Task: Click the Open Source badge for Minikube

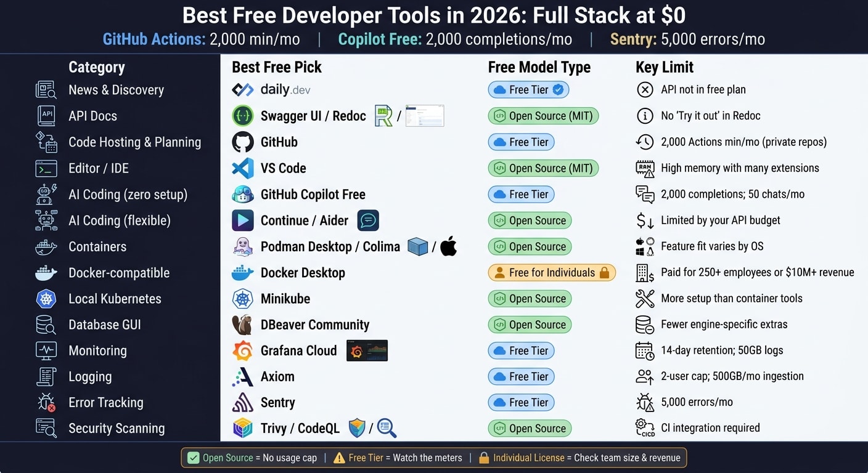Action: click(x=530, y=299)
